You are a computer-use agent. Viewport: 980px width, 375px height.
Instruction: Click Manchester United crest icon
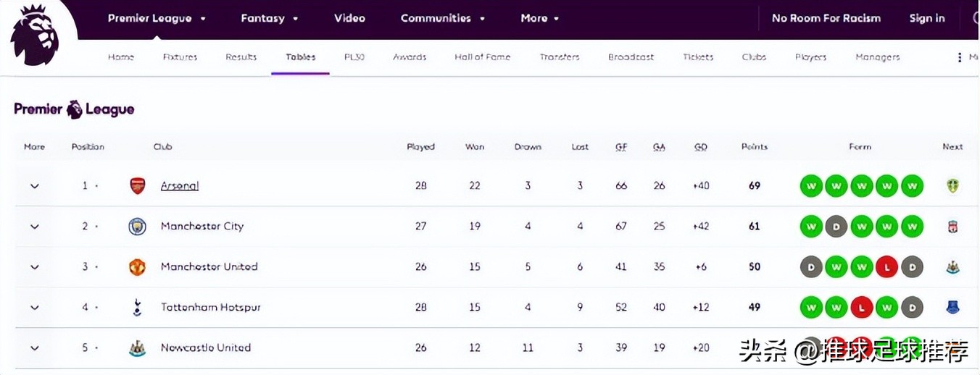tap(137, 267)
